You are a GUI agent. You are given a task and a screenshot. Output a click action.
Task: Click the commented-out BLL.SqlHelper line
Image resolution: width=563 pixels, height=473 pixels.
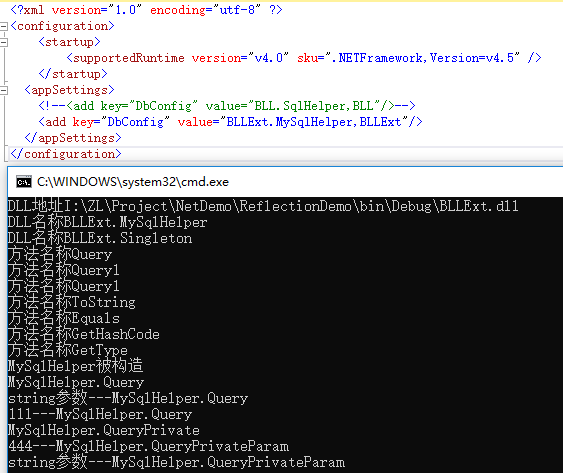(227, 106)
